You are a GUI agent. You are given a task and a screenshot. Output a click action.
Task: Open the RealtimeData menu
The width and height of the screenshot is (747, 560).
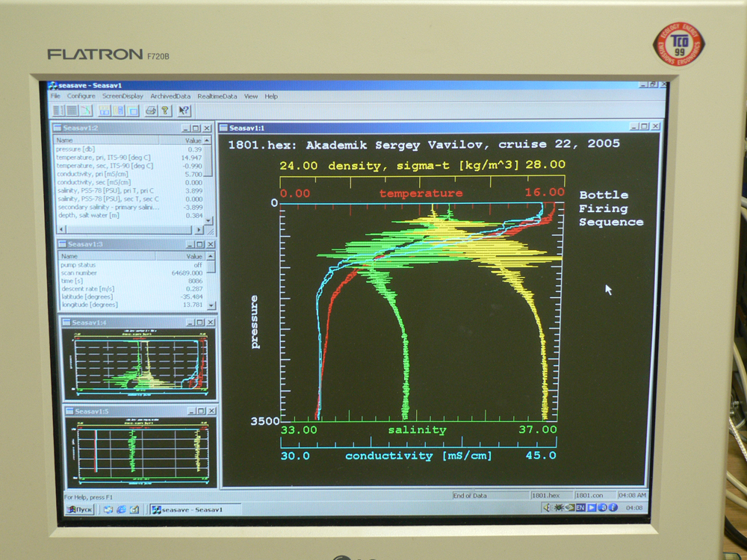click(x=217, y=96)
